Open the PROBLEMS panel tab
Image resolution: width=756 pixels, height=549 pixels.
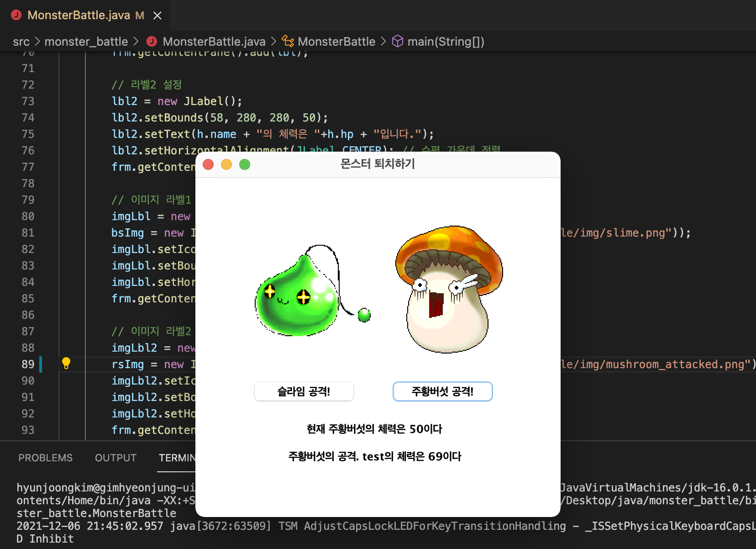(x=46, y=458)
